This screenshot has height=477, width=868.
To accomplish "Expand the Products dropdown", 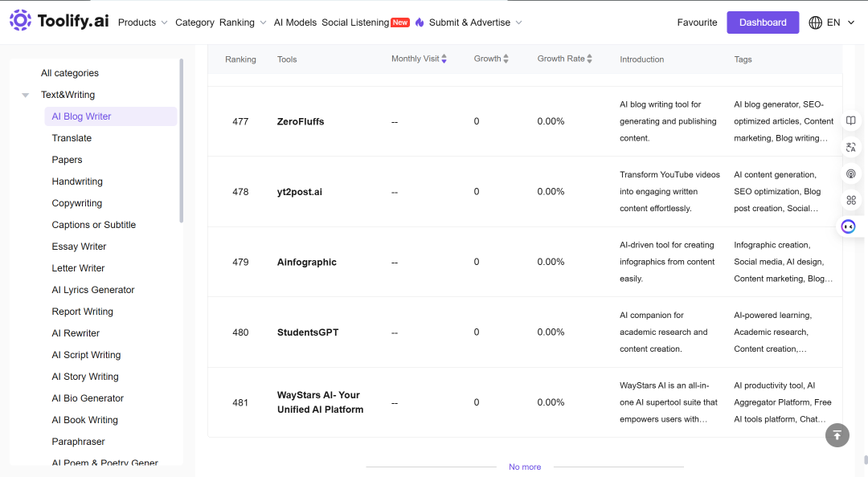I will pos(142,22).
